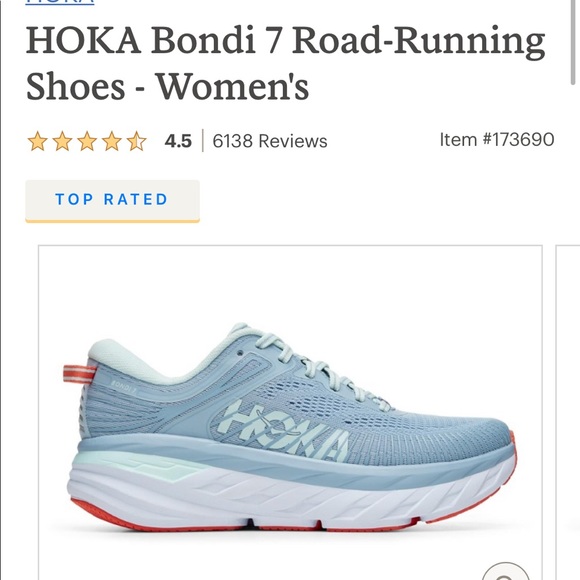Viewport: 580px width, 580px height.
Task: Open the circular zoom icon on product image
Action: click(x=506, y=571)
